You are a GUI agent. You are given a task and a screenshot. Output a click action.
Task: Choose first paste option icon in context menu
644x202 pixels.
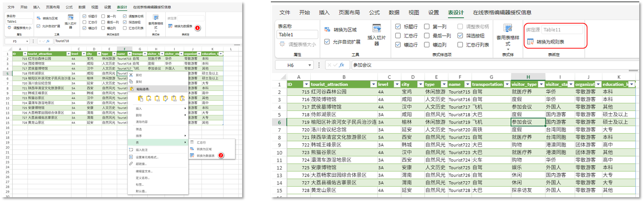(140, 98)
